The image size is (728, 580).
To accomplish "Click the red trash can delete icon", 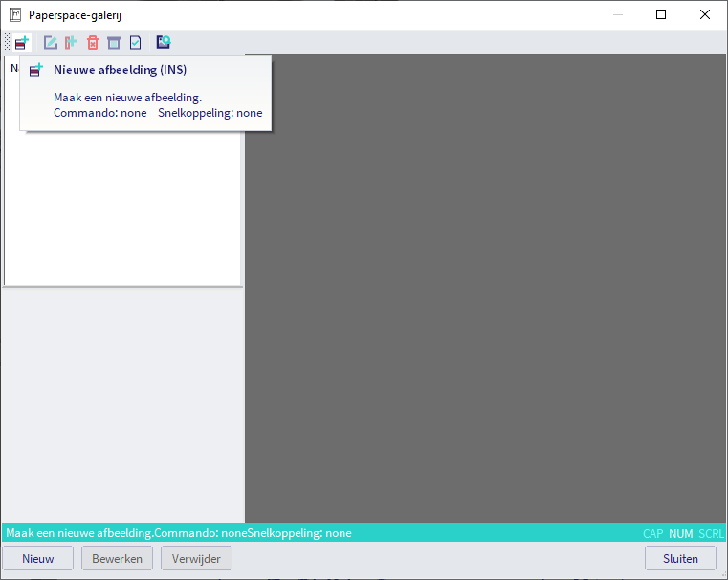I will pyautogui.click(x=93, y=43).
